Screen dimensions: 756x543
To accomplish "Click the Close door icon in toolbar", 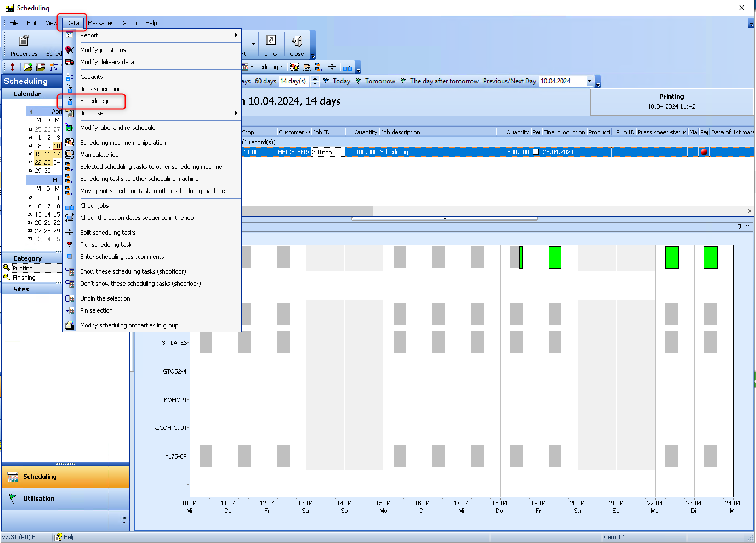I will (297, 41).
